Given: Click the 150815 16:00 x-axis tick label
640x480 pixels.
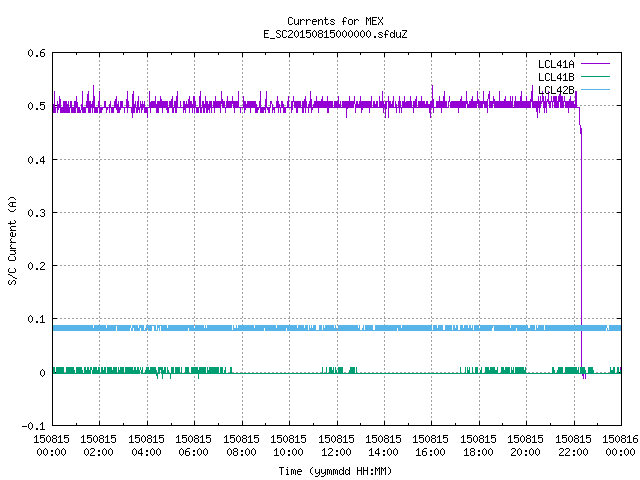Looking at the screenshot, I should [x=431, y=445].
